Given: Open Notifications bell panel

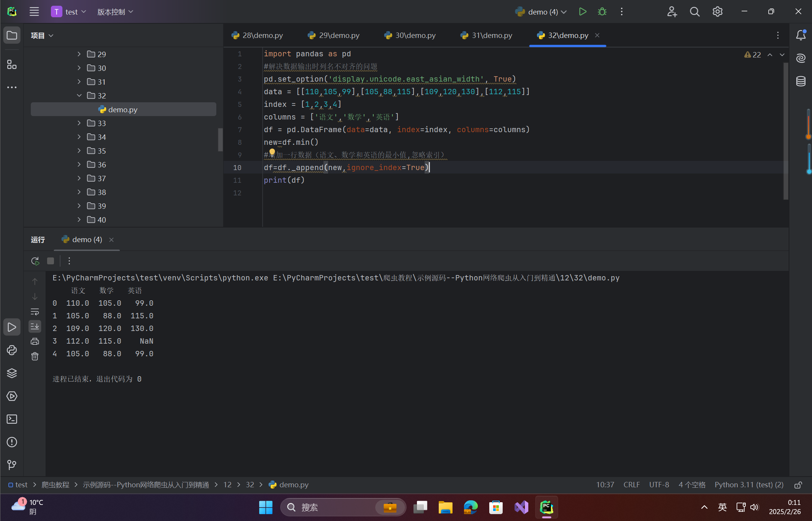Looking at the screenshot, I should 801,35.
